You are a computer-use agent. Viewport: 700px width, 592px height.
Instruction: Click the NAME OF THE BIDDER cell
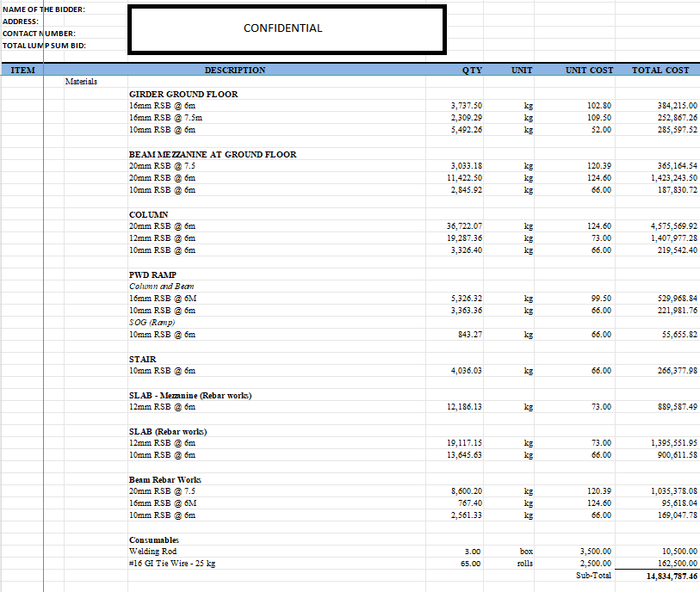[x=44, y=9]
